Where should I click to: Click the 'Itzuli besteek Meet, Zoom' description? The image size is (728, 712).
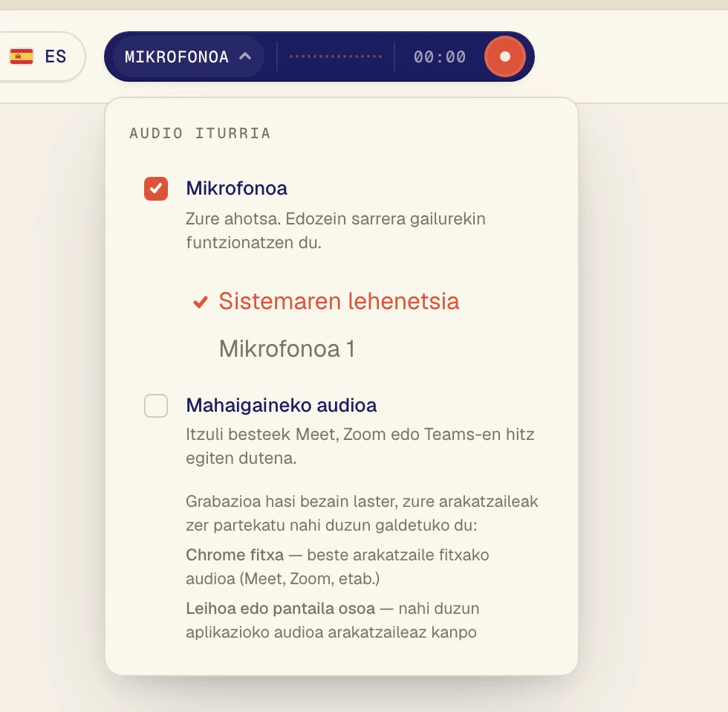[360, 446]
